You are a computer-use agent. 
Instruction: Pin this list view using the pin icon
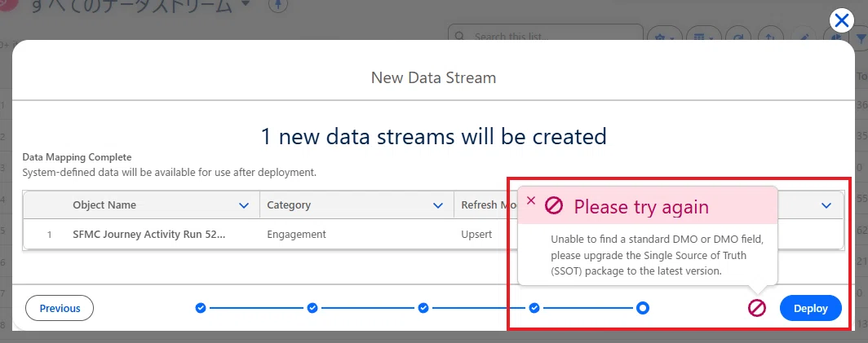click(278, 6)
